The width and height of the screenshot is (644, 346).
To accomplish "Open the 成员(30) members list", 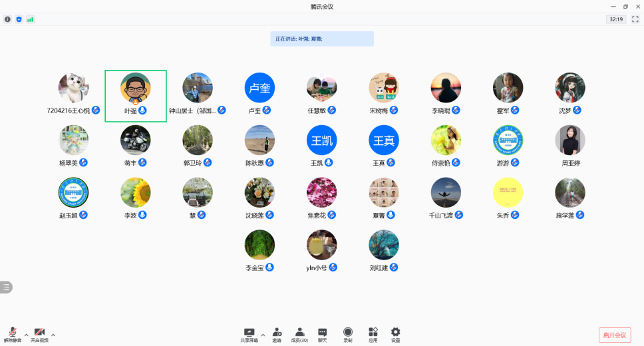I will coord(299,333).
